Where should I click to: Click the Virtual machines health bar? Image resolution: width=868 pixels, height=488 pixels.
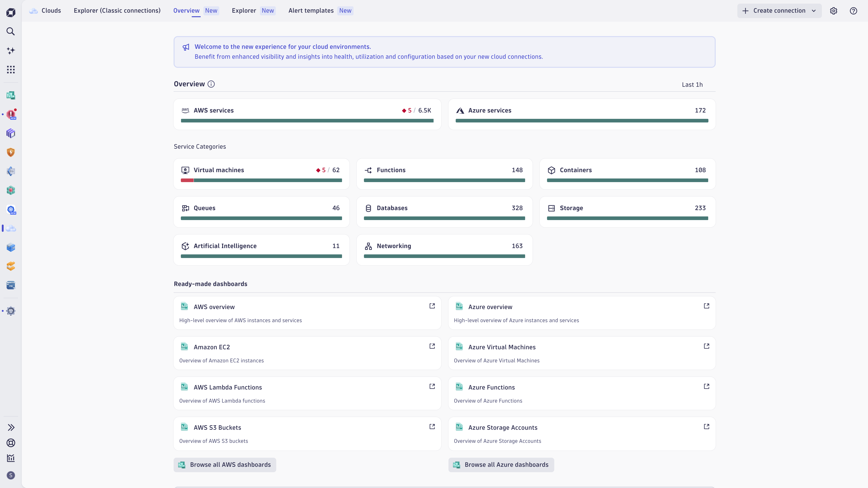click(x=261, y=181)
